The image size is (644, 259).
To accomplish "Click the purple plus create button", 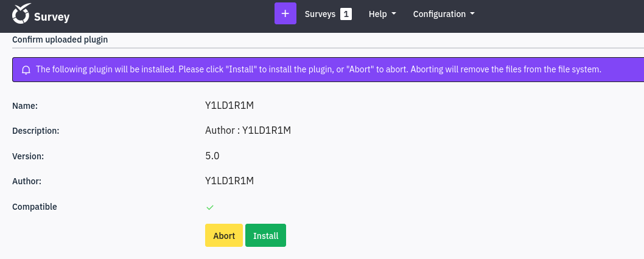I will tap(285, 13).
